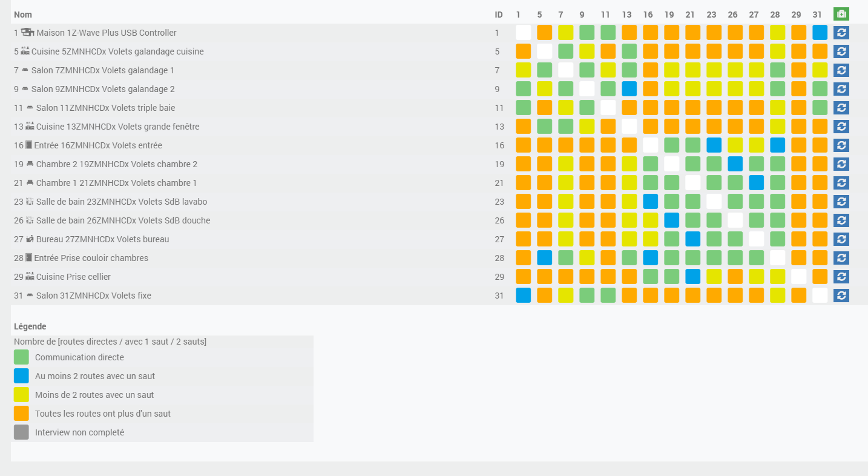This screenshot has height=476, width=868.
Task: Refresh routes for the Z-Wave Plus USB Controller row
Action: [x=841, y=33]
